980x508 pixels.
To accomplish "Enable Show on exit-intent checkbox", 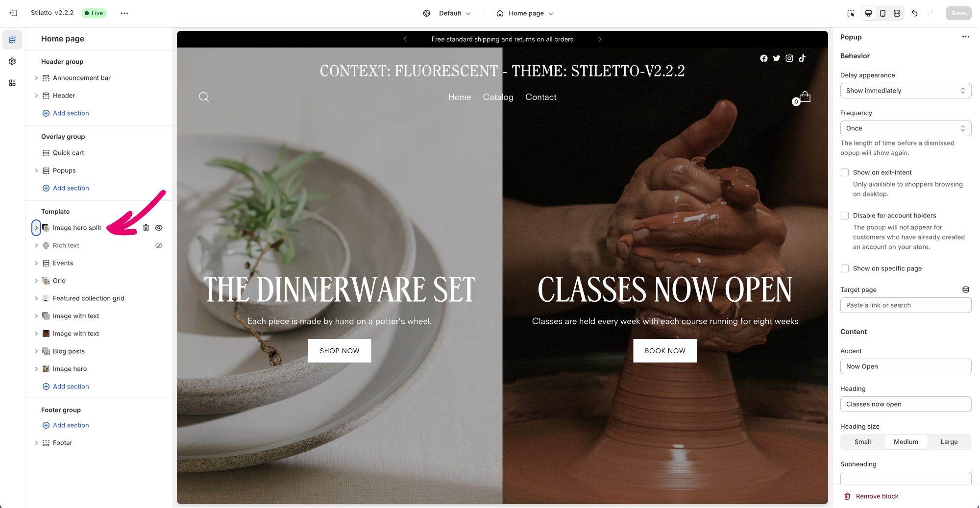I will [x=845, y=172].
